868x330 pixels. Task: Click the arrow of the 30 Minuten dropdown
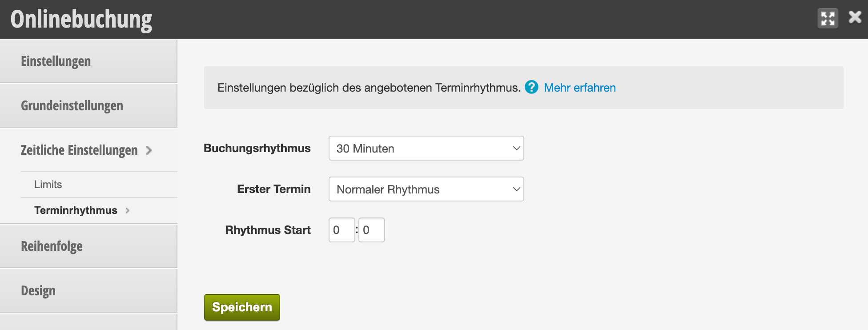click(x=516, y=148)
